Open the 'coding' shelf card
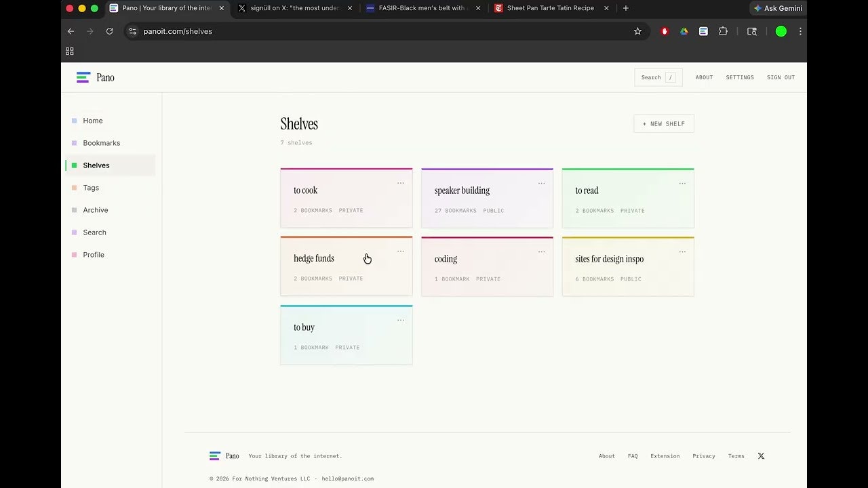 487,266
